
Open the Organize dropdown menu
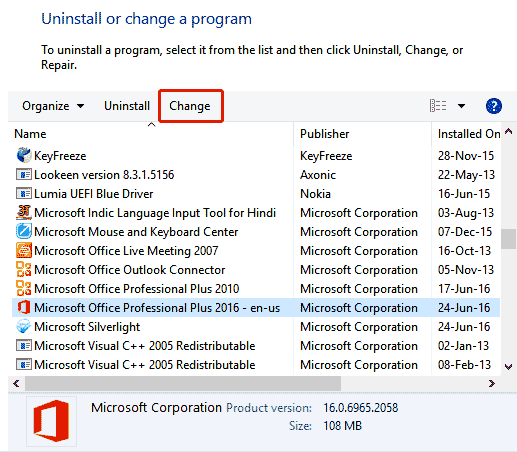[53, 106]
